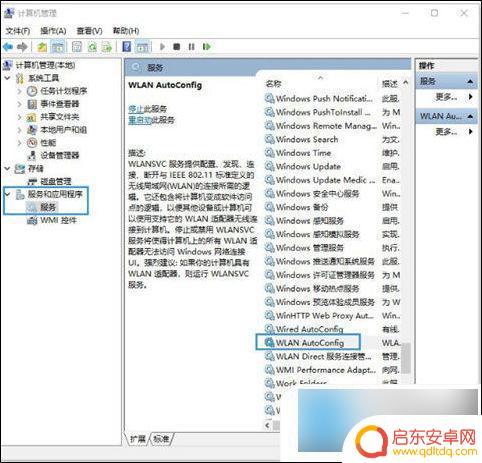Click the Windows PushToInstall gear icon

click(x=269, y=112)
